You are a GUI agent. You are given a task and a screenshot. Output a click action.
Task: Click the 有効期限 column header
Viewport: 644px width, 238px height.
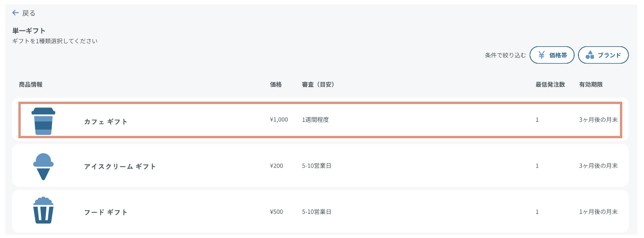click(591, 85)
